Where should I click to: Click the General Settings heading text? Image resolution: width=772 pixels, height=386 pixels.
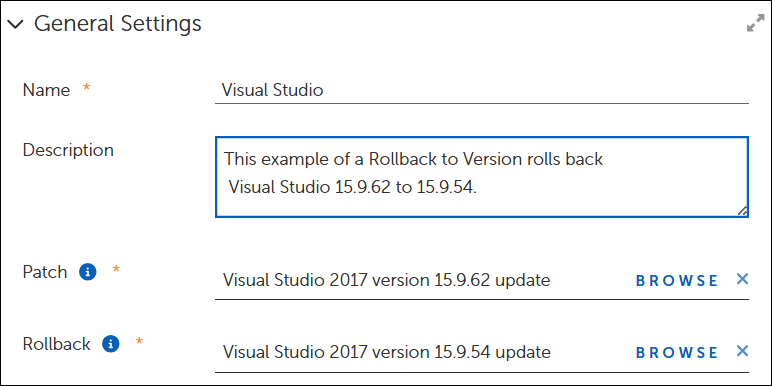point(118,23)
